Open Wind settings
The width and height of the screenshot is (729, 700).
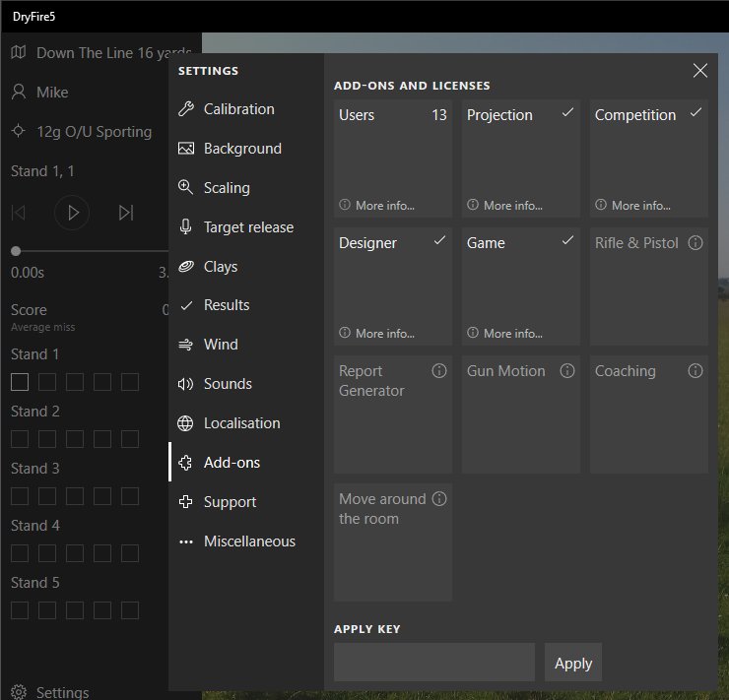[x=221, y=345]
